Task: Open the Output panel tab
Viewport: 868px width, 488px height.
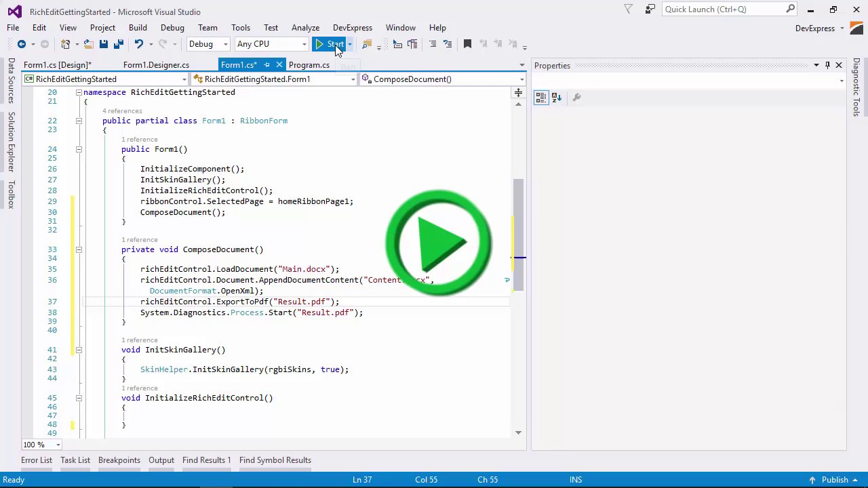Action: click(161, 460)
